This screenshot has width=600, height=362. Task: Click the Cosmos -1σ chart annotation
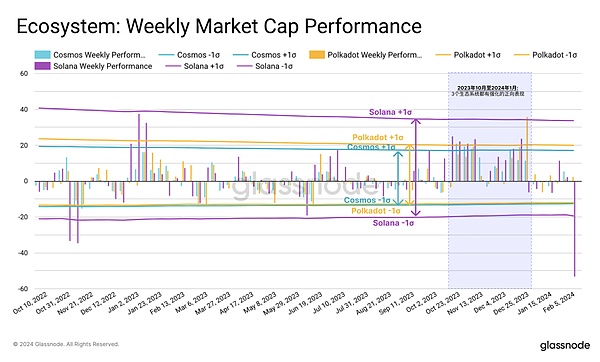click(367, 200)
